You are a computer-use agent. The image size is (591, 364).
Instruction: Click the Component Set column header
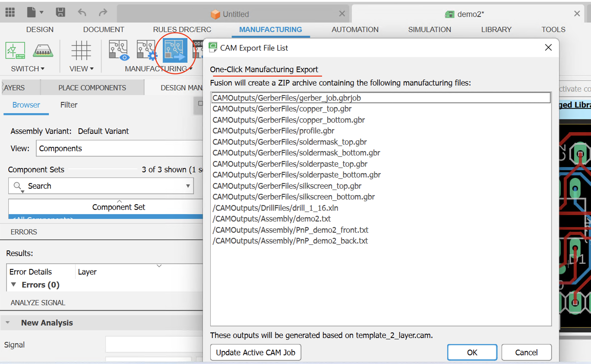[x=106, y=207]
